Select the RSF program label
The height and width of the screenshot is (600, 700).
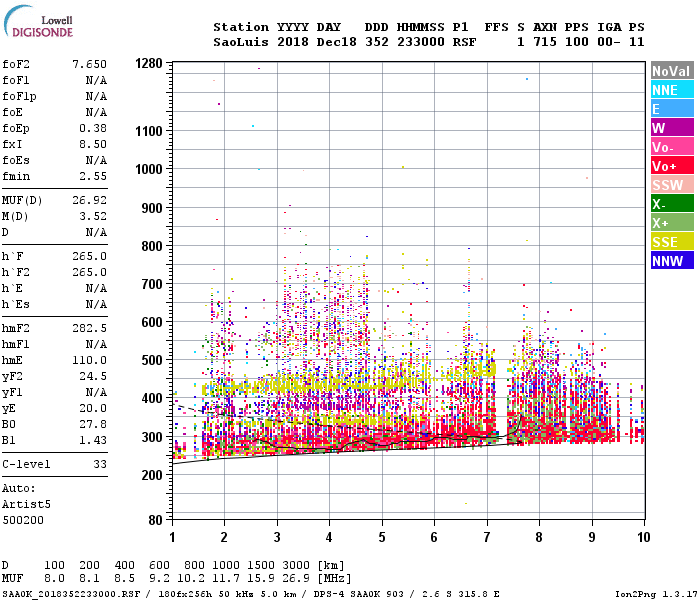click(464, 42)
